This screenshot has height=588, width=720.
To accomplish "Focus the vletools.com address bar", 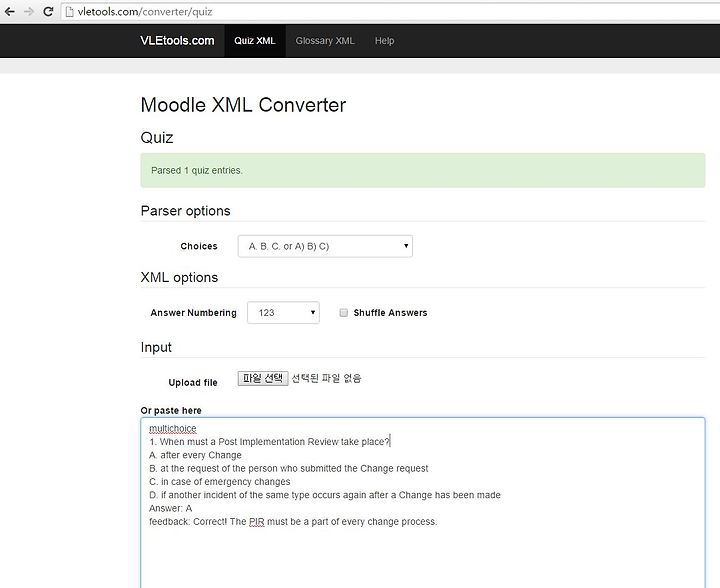I will [390, 12].
